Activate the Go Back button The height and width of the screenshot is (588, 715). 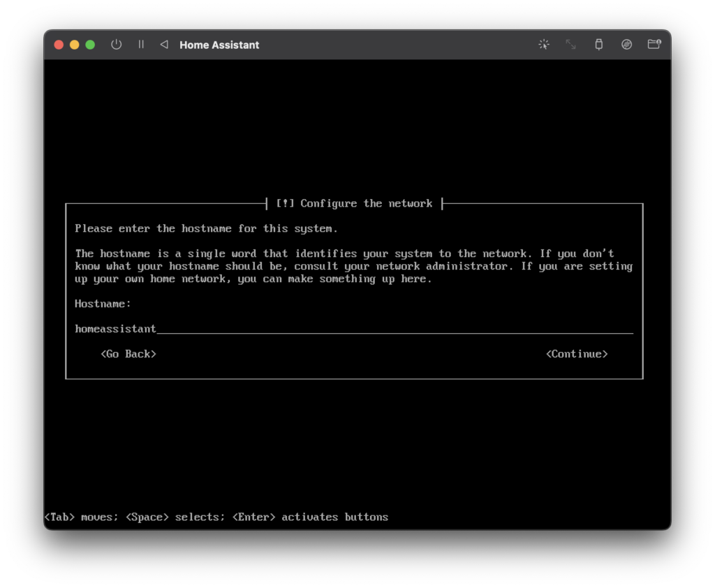tap(128, 354)
